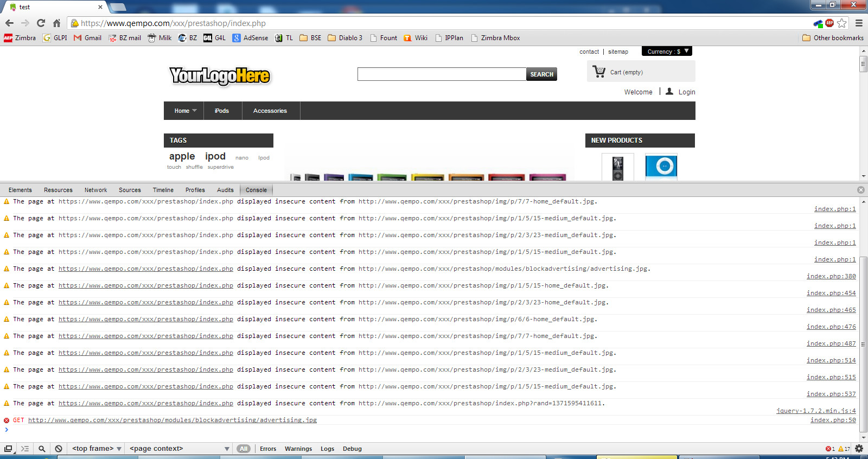Open the BSE bookmarks folder
868x459 pixels.
click(x=310, y=38)
